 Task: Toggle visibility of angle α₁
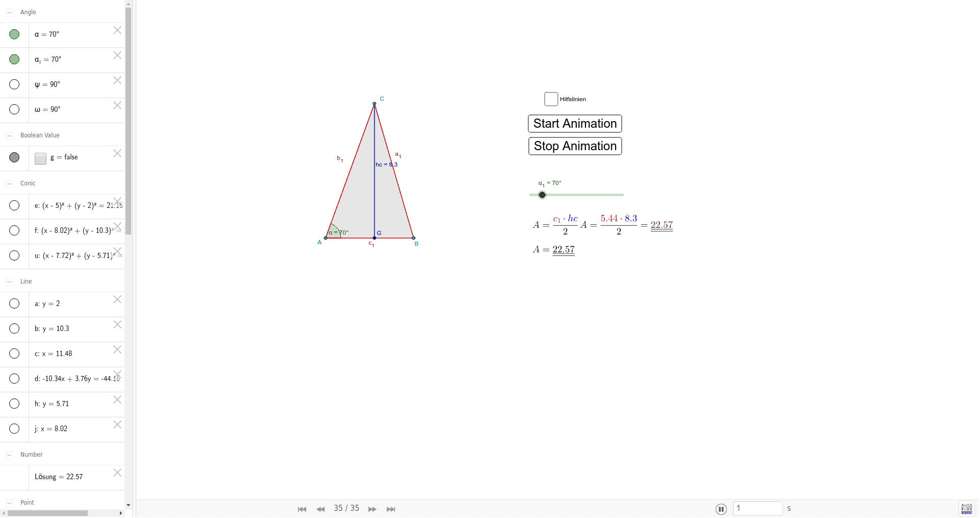click(x=14, y=59)
